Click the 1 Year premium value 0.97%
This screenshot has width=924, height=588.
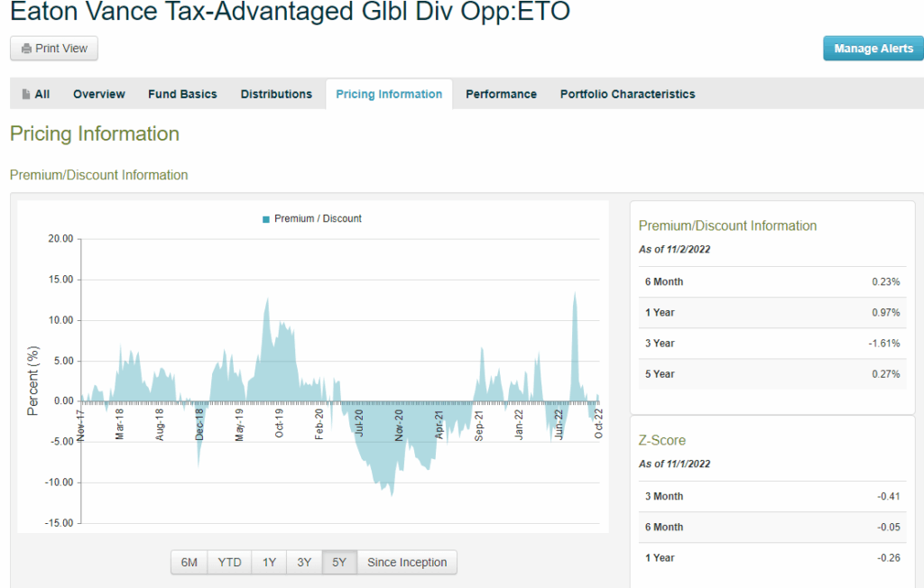click(x=886, y=312)
